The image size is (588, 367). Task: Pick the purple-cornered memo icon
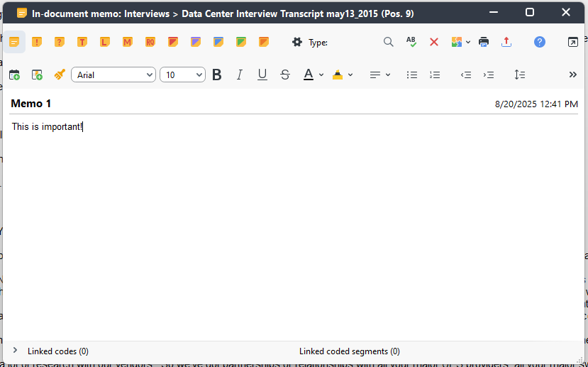click(x=195, y=42)
